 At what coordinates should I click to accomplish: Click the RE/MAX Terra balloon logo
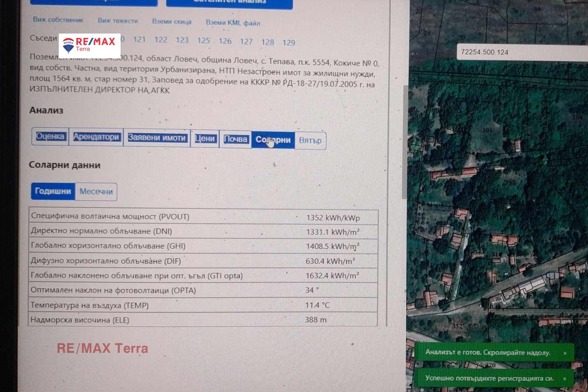tap(68, 45)
